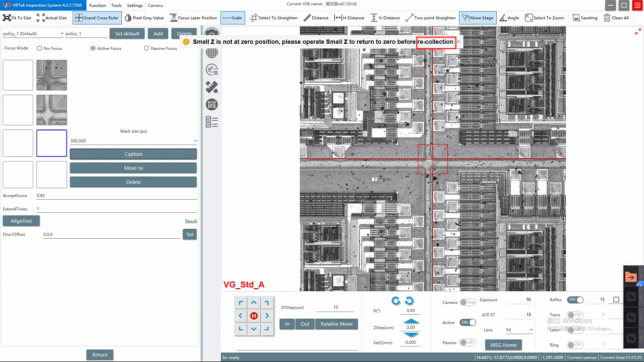Rotate clockwise using the R icon
Screen dimensions: 644x362
(x=409, y=301)
